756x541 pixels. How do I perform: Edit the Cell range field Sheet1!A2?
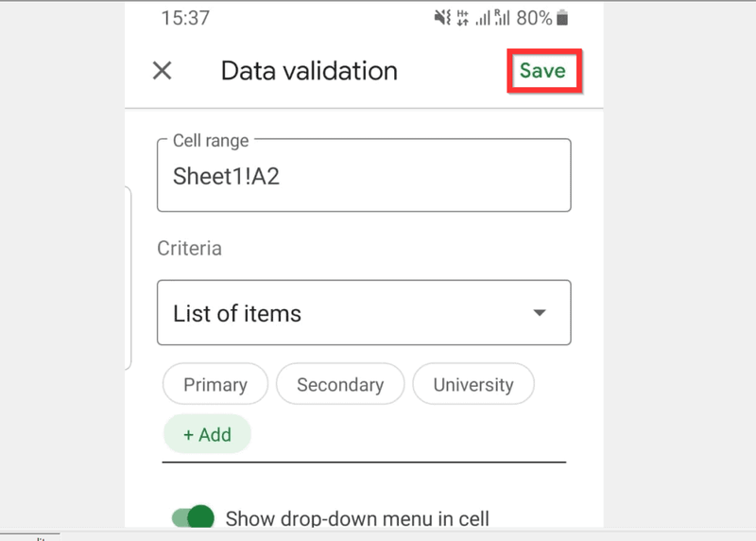point(364,175)
